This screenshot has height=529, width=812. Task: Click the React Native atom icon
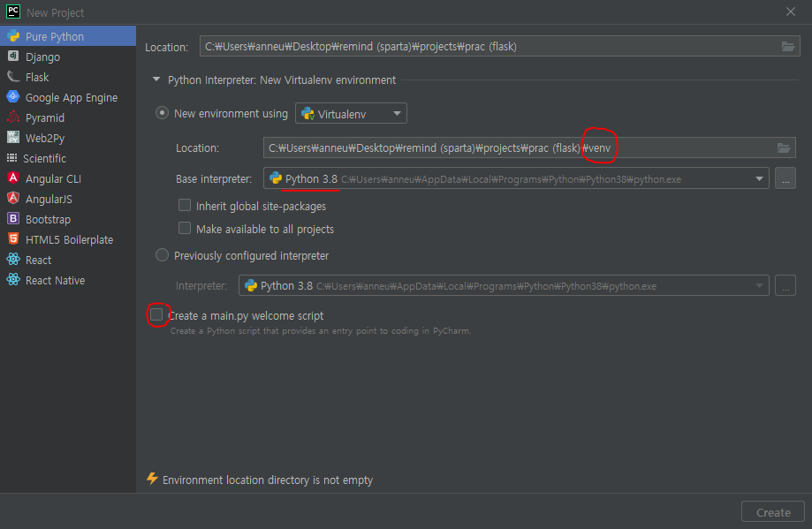coord(13,279)
